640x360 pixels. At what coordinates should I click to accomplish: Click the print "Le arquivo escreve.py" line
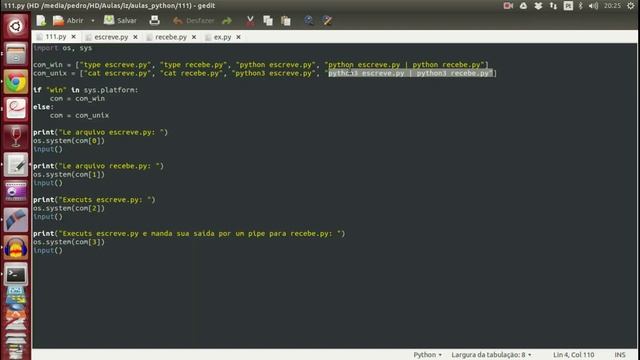100,132
